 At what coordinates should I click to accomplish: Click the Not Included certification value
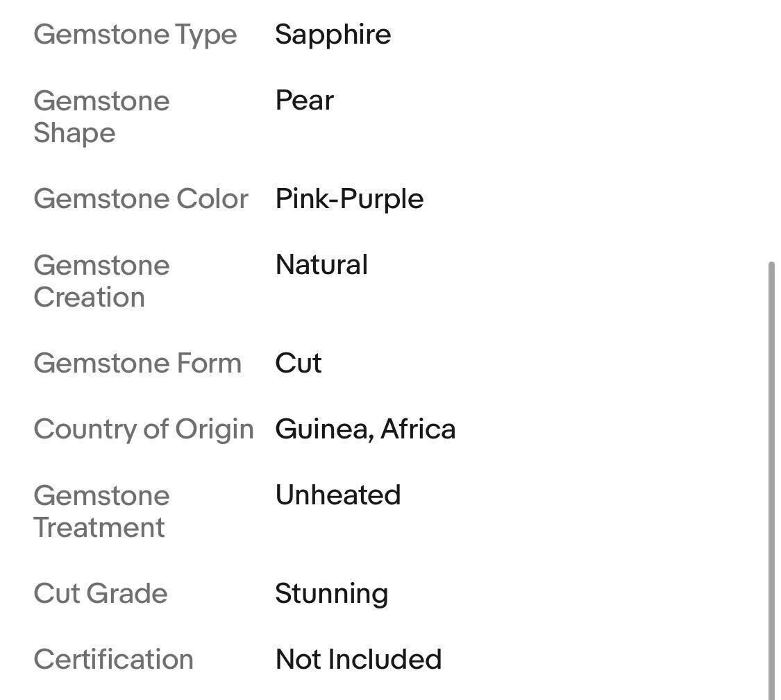(x=358, y=659)
